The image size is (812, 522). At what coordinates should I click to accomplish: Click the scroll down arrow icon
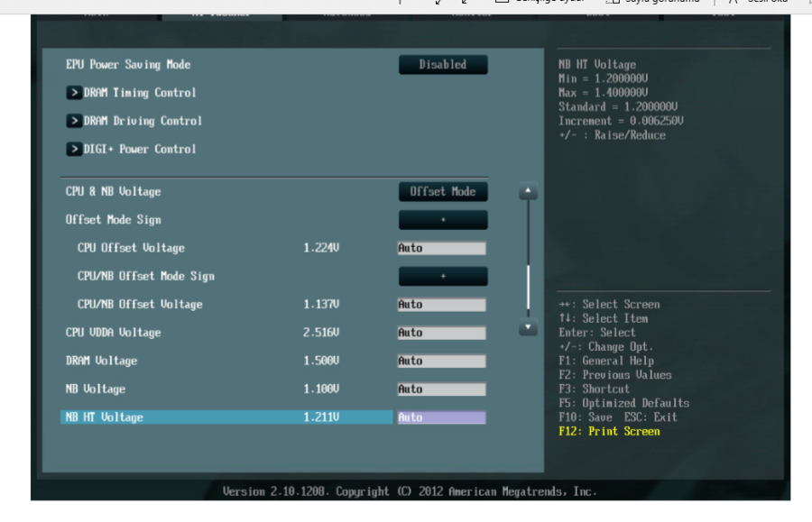click(528, 327)
